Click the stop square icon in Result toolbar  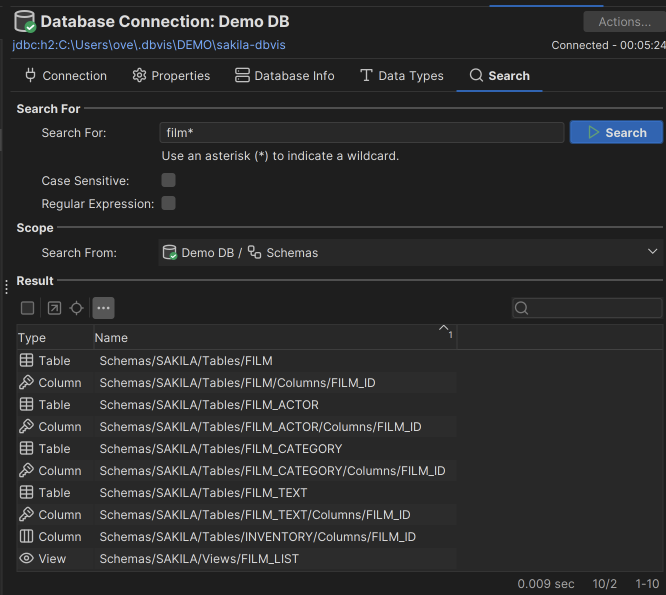click(x=28, y=308)
